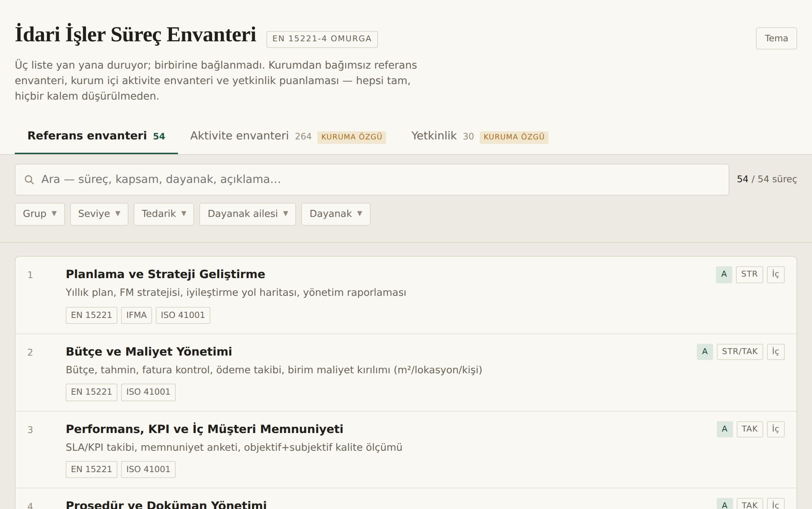Click the A badge on Bütçe row

pos(705,352)
